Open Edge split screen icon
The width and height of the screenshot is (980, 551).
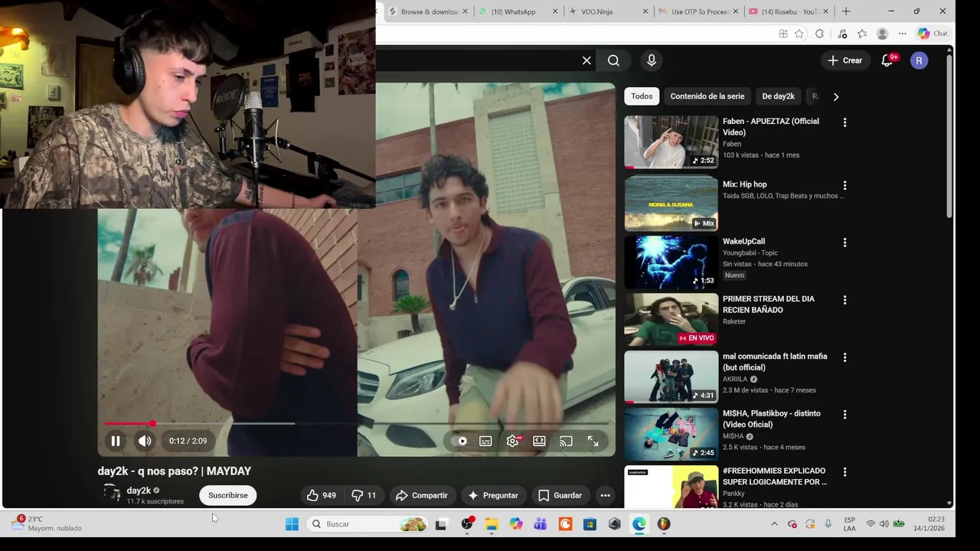pos(783,34)
